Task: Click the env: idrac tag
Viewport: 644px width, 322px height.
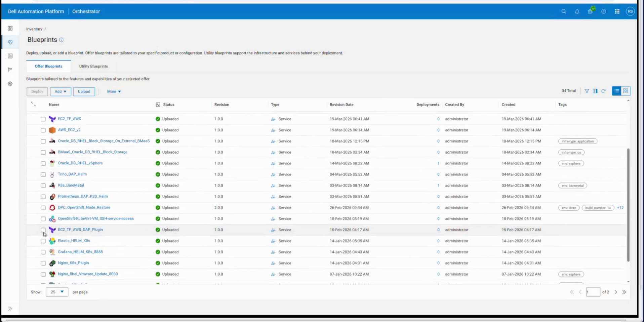Action: [569, 208]
